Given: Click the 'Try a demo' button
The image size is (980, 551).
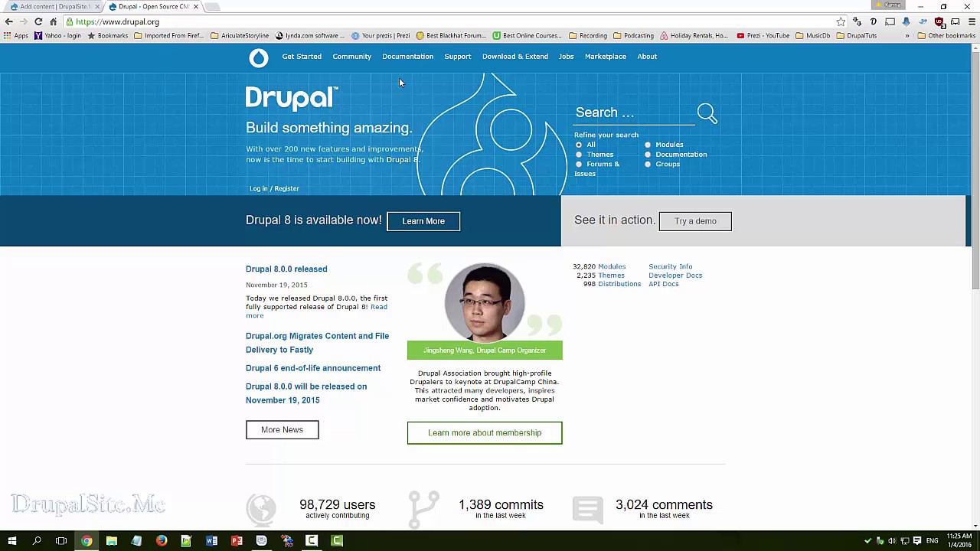Looking at the screenshot, I should [695, 221].
